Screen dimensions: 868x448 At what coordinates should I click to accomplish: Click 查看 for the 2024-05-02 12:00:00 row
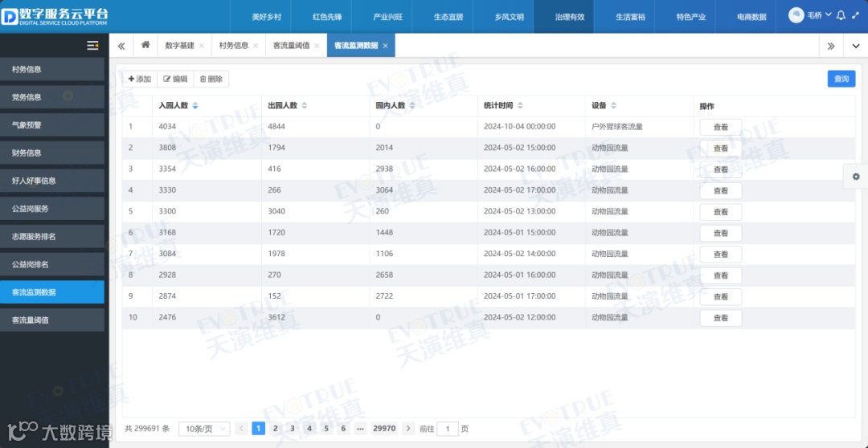coord(721,318)
